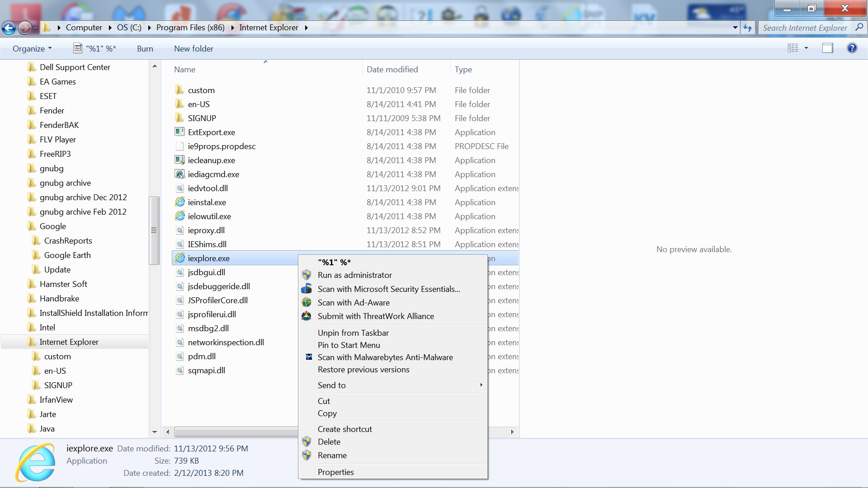The height and width of the screenshot is (488, 868).
Task: Click the ie9props.propdesc file icon
Action: (180, 146)
